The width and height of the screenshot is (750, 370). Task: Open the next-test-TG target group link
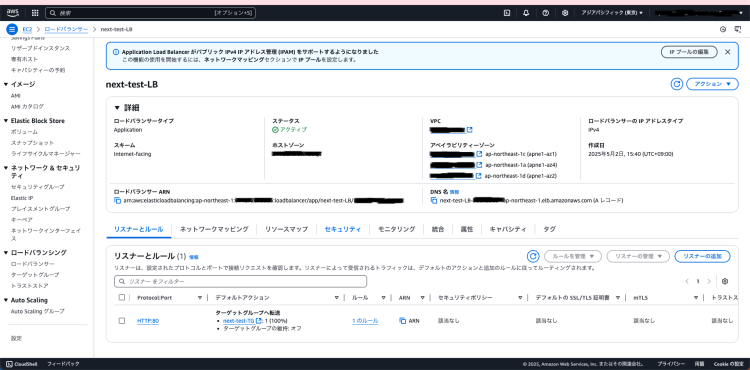pos(238,321)
